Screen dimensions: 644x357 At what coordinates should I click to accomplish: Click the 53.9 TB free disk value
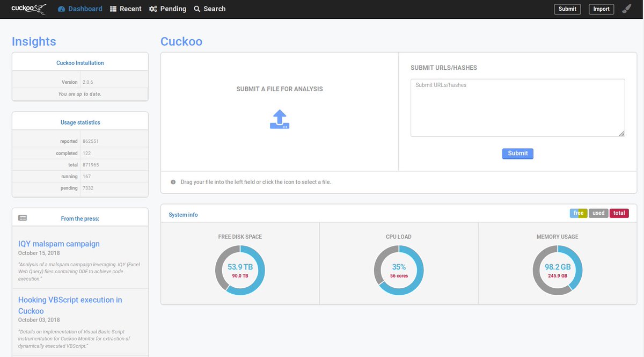[240, 267]
